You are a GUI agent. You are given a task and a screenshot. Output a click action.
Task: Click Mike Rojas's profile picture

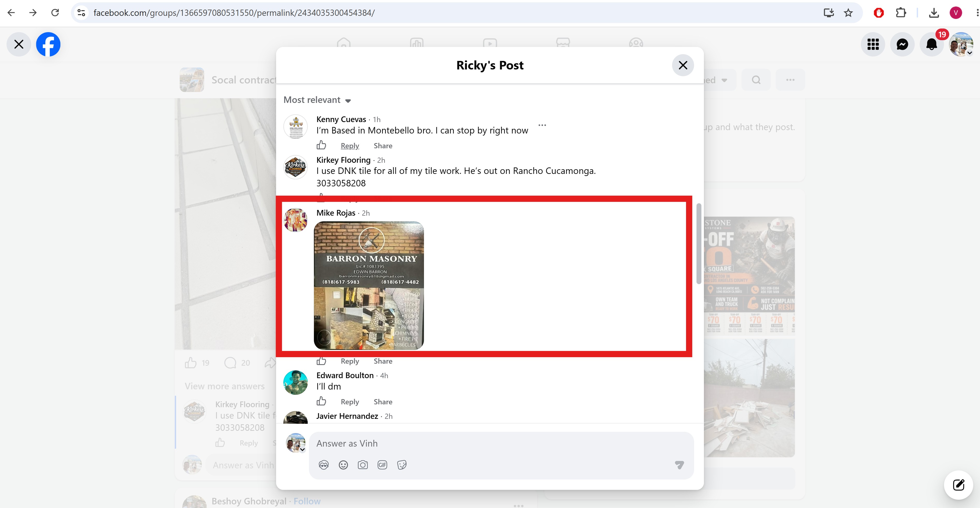(296, 220)
